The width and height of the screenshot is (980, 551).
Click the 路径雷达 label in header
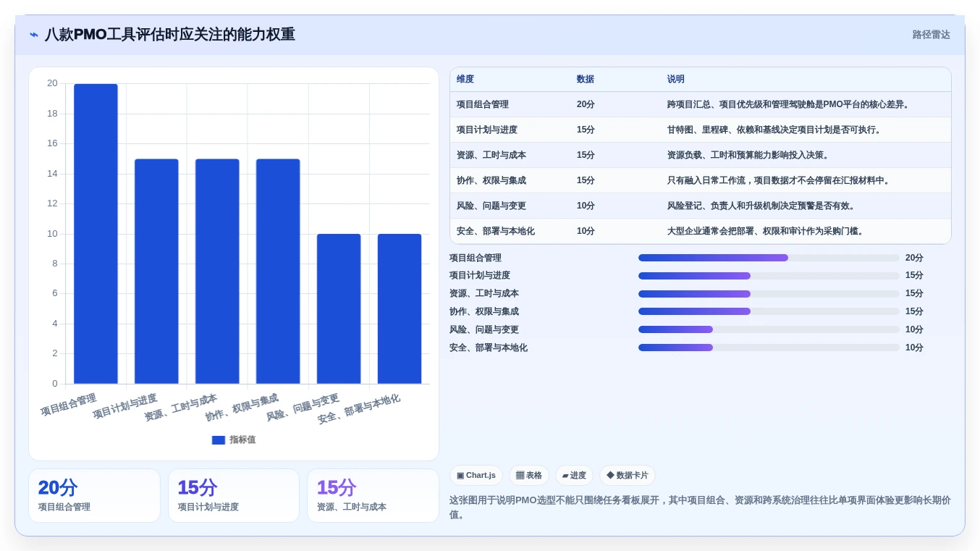click(931, 35)
